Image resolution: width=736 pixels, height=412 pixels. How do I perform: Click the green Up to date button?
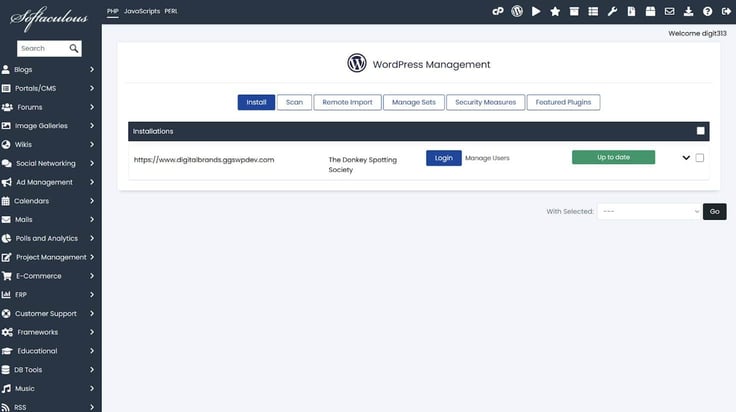coord(613,157)
